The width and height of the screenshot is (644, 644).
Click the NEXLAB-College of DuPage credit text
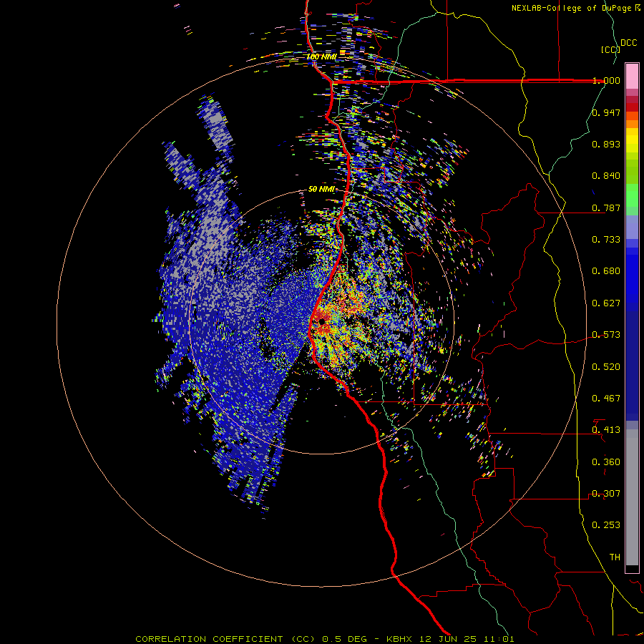coord(572,8)
